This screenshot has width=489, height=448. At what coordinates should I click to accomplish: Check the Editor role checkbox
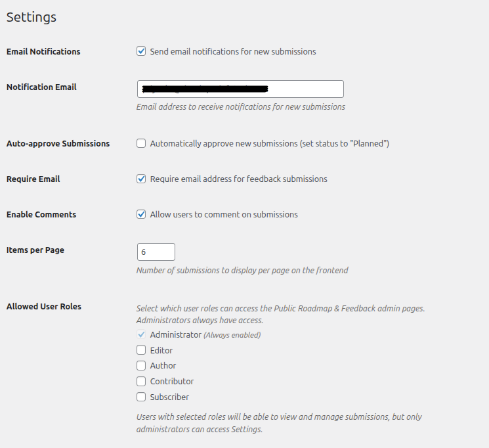pyautogui.click(x=141, y=350)
